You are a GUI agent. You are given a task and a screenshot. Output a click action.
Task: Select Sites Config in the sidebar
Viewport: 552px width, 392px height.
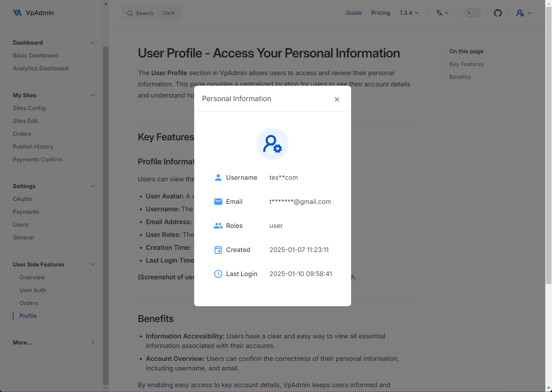click(x=29, y=108)
